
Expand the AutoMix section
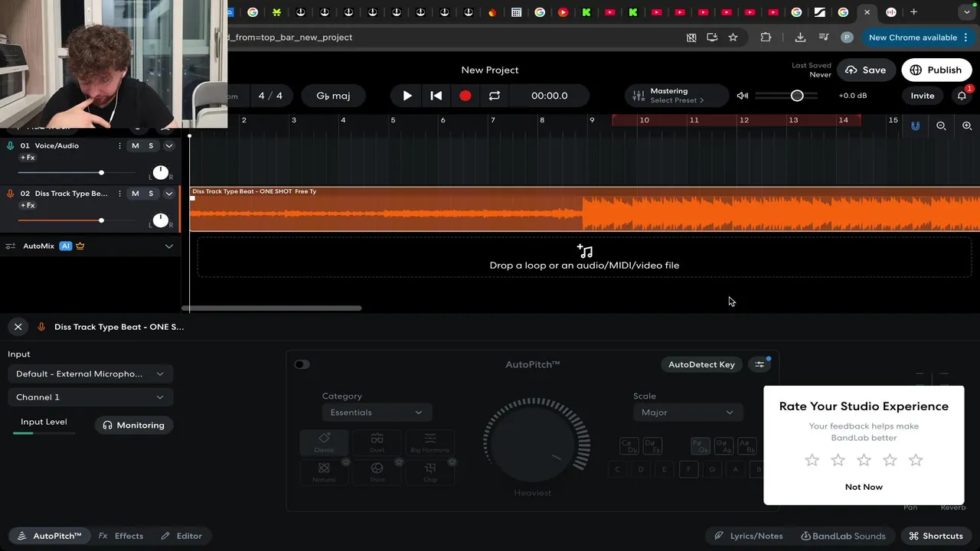point(169,246)
